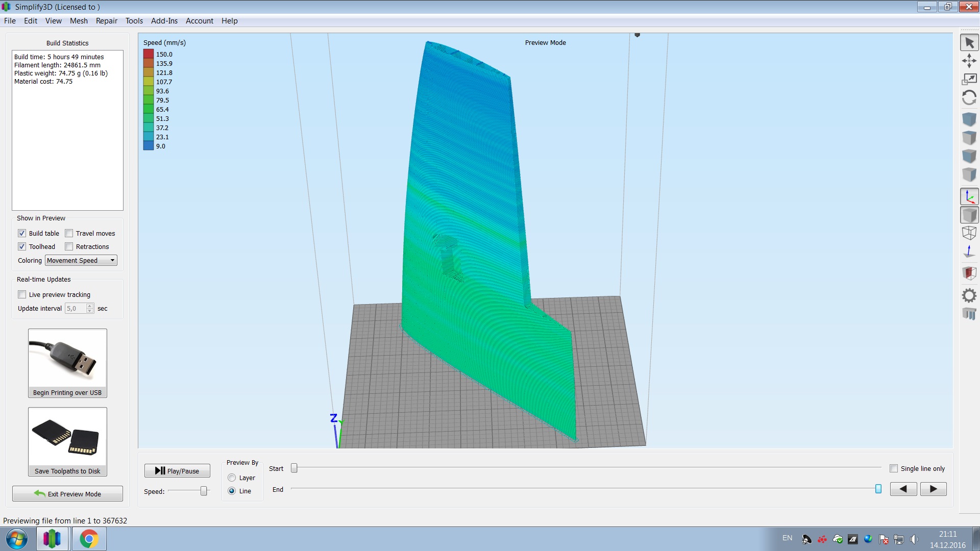980x551 pixels.
Task: Open the Coloring Movement Speed dropdown
Action: tap(81, 261)
